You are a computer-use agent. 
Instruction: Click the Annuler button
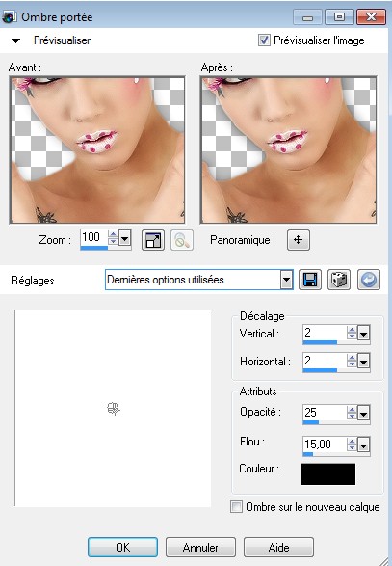click(x=200, y=548)
